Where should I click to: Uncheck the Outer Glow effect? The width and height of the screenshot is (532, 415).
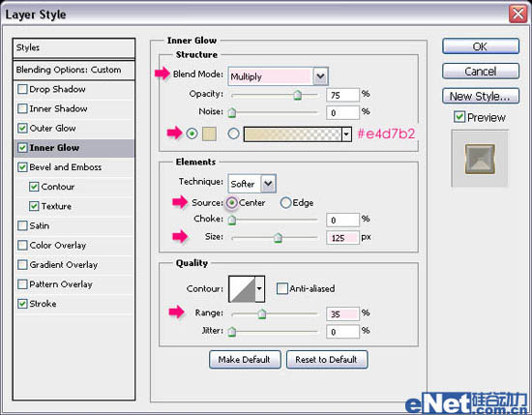tap(22, 129)
